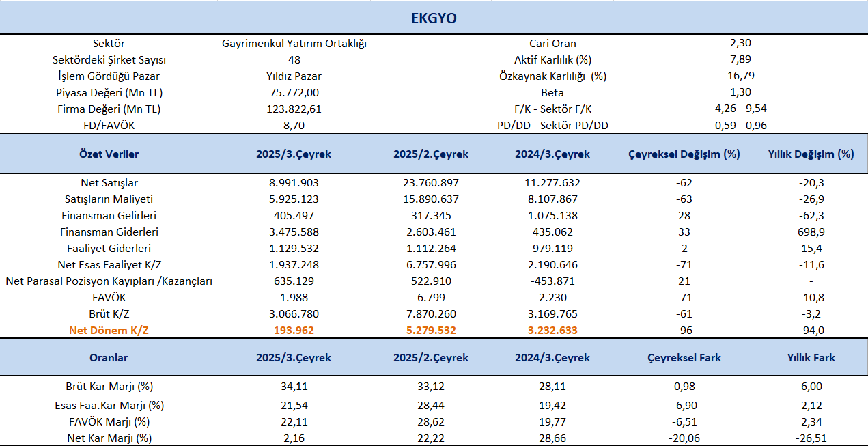Click the Çeyreksel Fark column header
This screenshot has height=446, width=868.
pos(684,357)
